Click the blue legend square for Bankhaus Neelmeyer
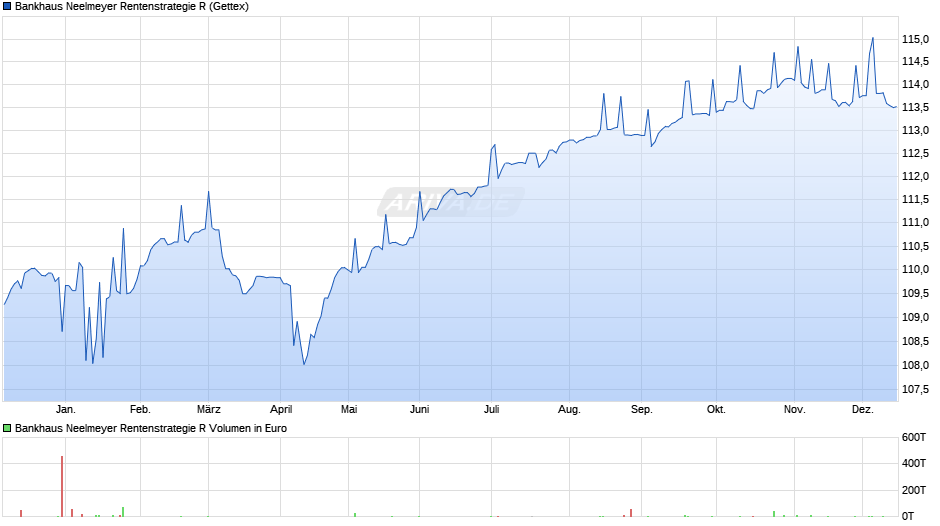 tap(7, 7)
